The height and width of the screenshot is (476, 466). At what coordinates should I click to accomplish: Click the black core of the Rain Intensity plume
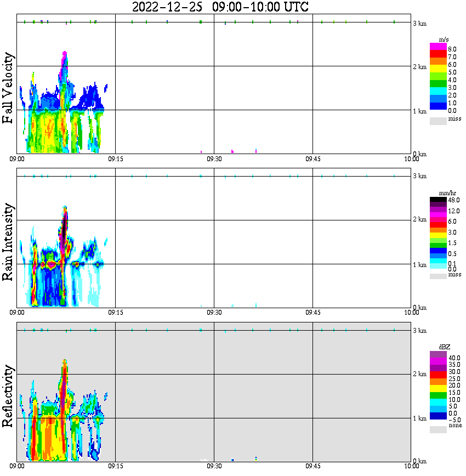click(65, 231)
